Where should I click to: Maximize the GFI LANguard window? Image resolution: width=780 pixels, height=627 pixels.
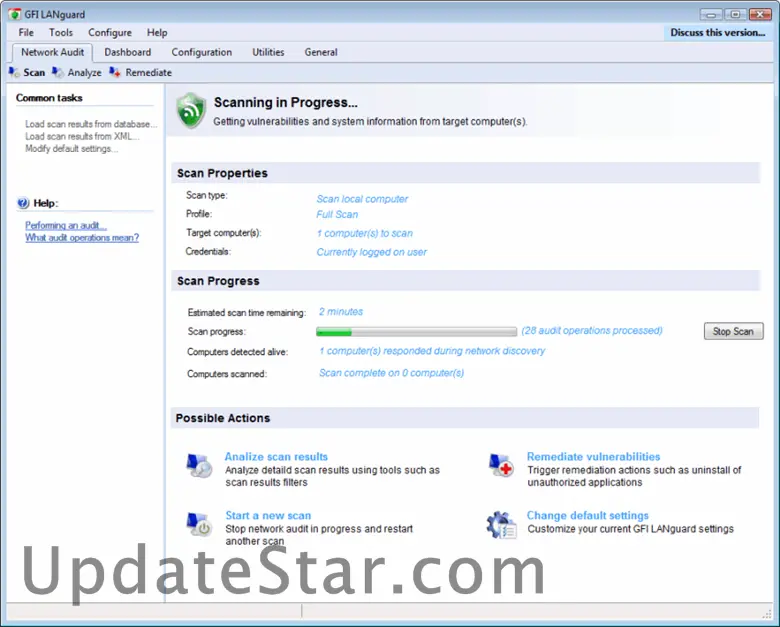point(735,14)
